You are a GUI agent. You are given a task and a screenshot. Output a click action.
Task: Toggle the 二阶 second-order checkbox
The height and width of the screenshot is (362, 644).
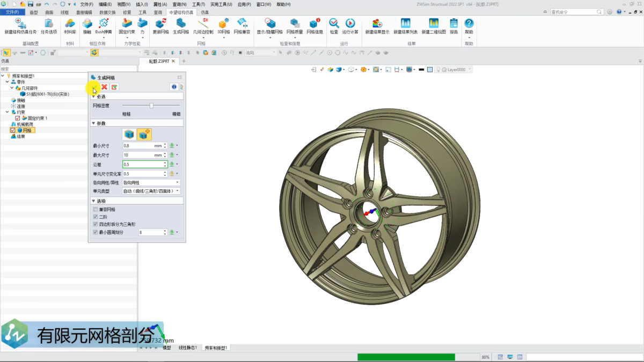96,217
